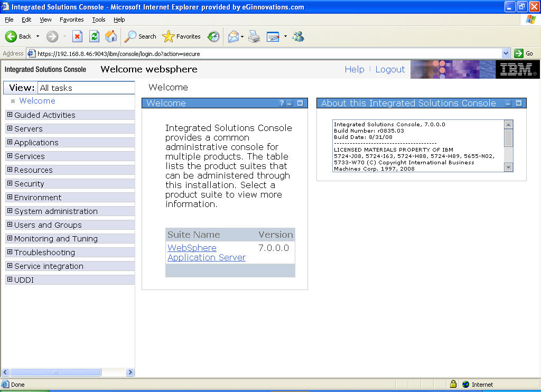This screenshot has width=541, height=392.
Task: Open the address bar dropdown
Action: click(506, 53)
